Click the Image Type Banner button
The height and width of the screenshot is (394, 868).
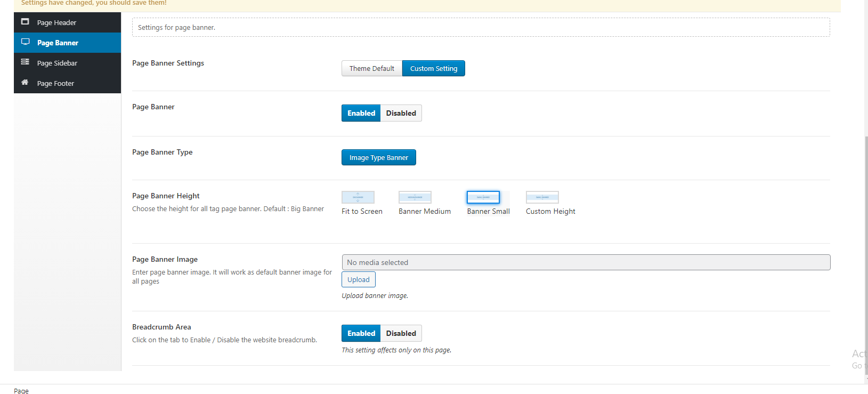tap(378, 157)
